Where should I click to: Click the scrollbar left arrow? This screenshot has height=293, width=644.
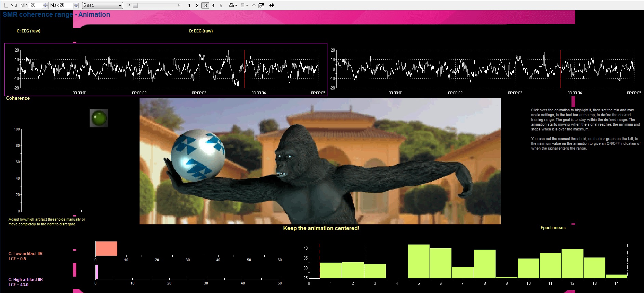pyautogui.click(x=129, y=5)
